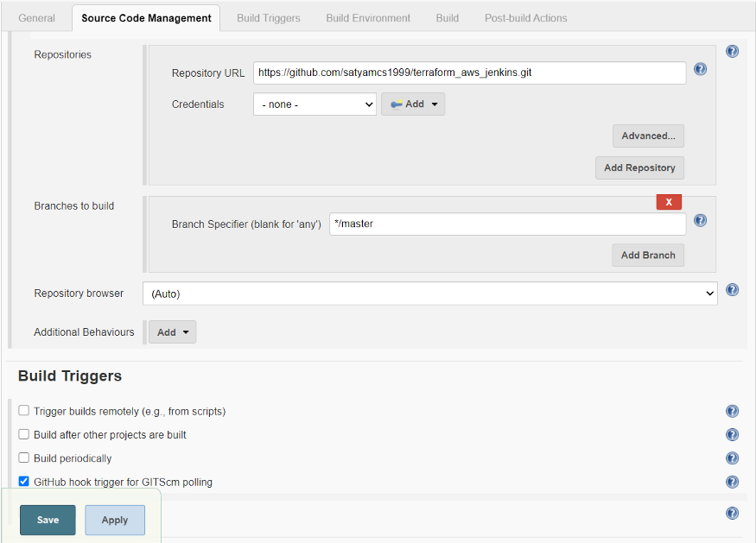Expand the Repository browser Auto dropdown
The width and height of the screenshot is (756, 543).
pos(430,294)
